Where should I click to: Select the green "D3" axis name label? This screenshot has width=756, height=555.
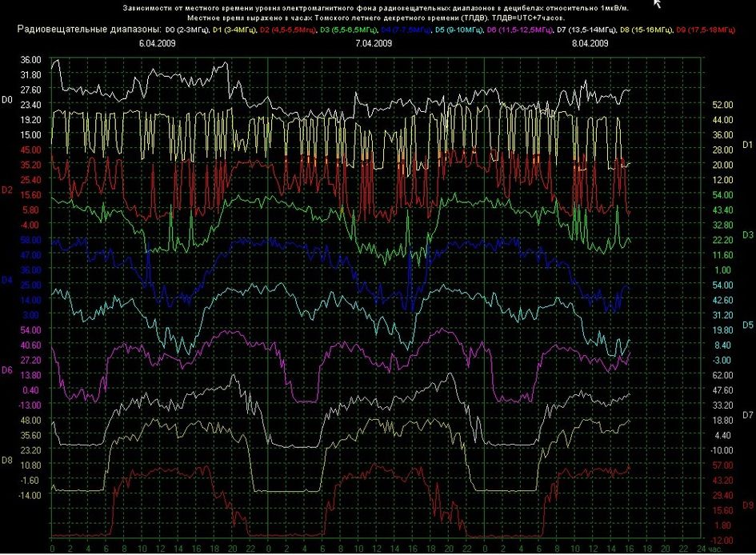coord(747,235)
